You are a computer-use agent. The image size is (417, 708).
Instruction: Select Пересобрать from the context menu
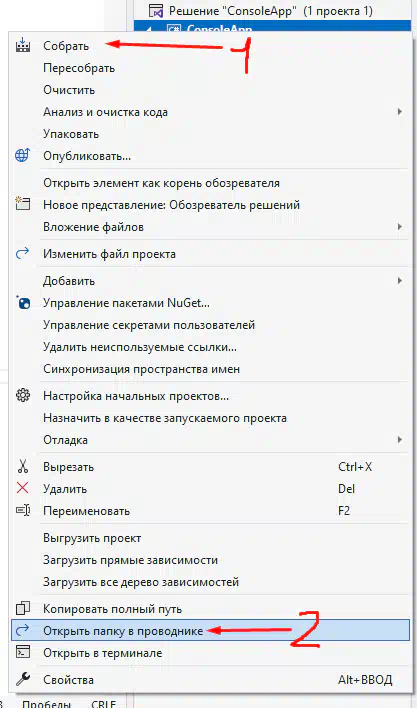click(79, 68)
